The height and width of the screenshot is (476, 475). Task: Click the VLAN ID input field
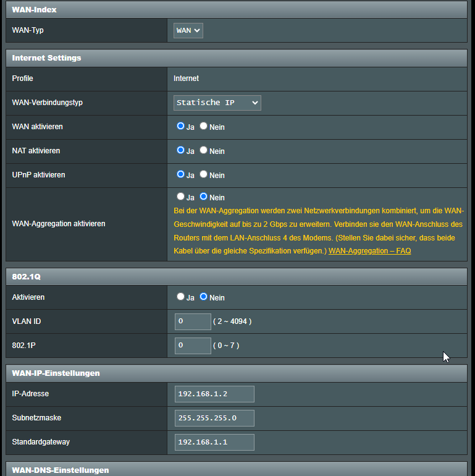tap(193, 321)
